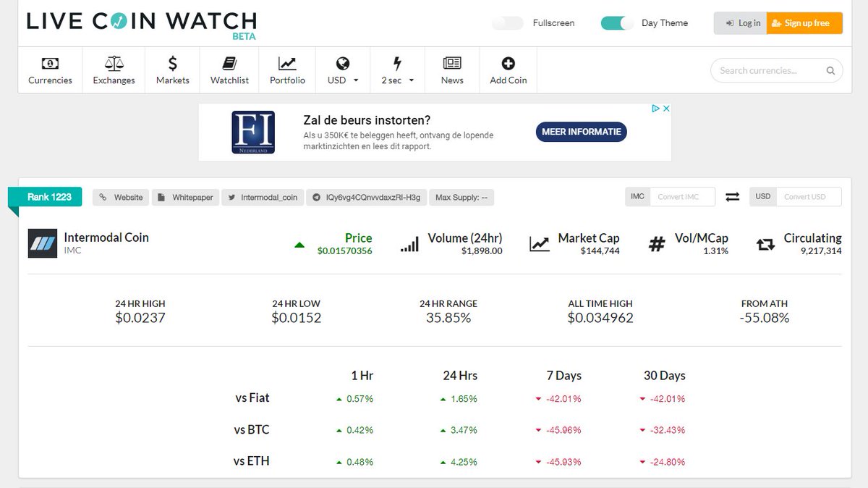Open the News newspaper icon
868x488 pixels.
click(x=452, y=63)
